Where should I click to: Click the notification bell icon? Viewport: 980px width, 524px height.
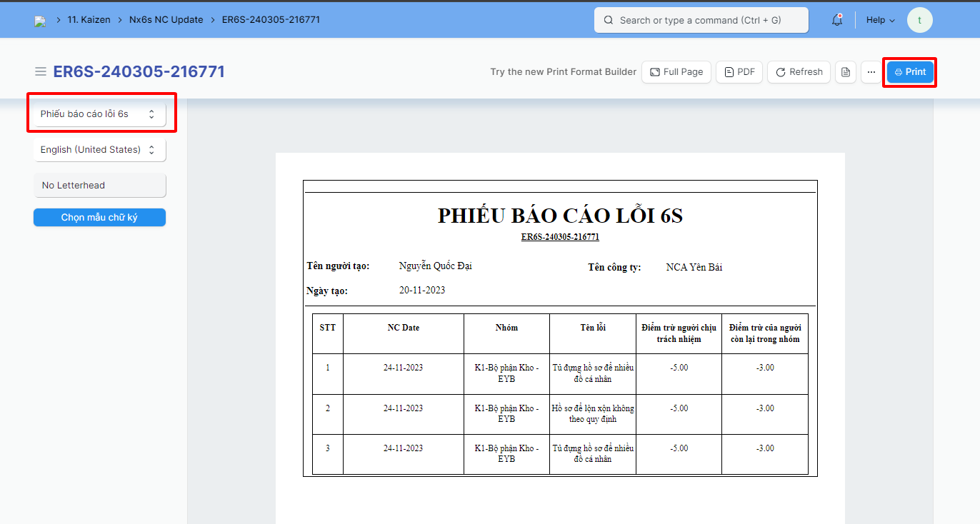837,21
